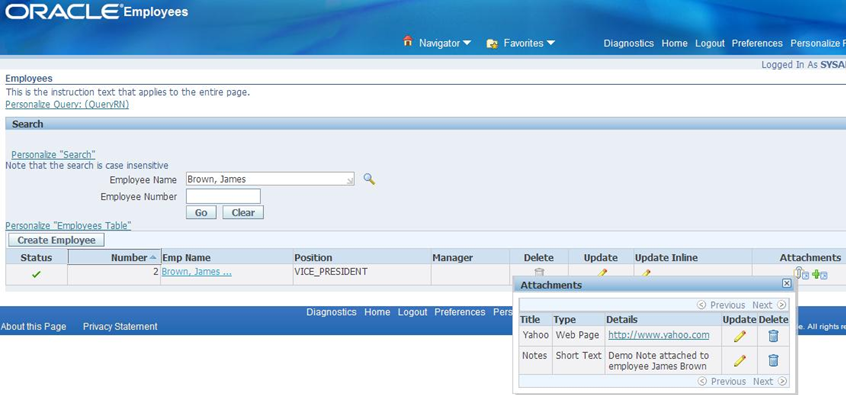The image size is (846, 395).
Task: Open Diagnostics in the page footer
Action: [331, 312]
